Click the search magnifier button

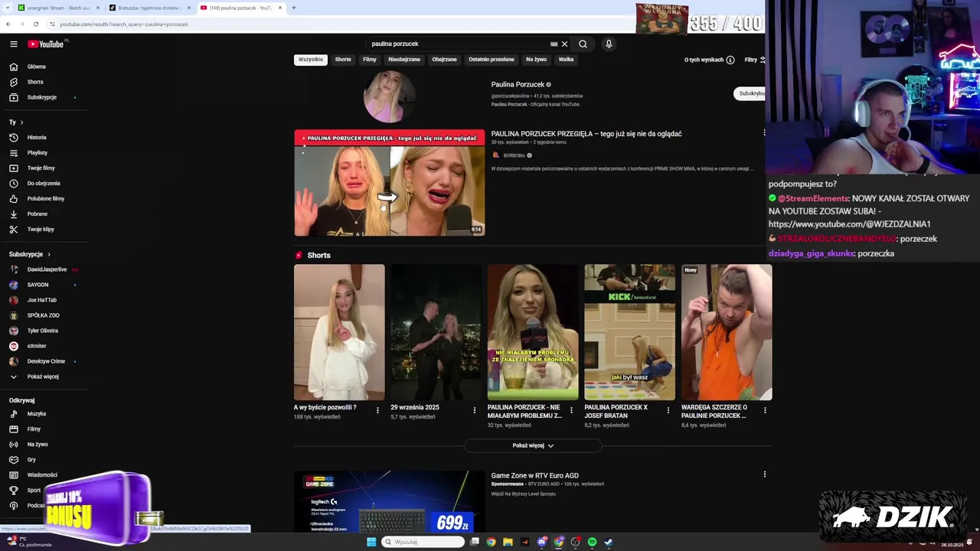583,44
